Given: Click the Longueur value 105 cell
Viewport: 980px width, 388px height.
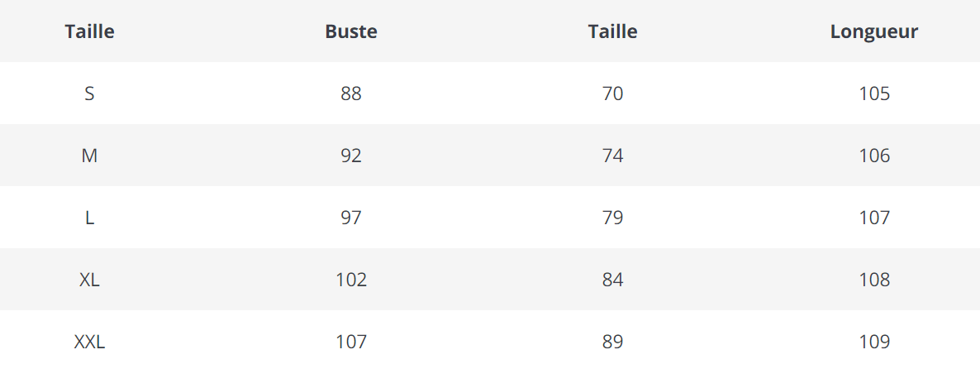Looking at the screenshot, I should pyautogui.click(x=874, y=93).
